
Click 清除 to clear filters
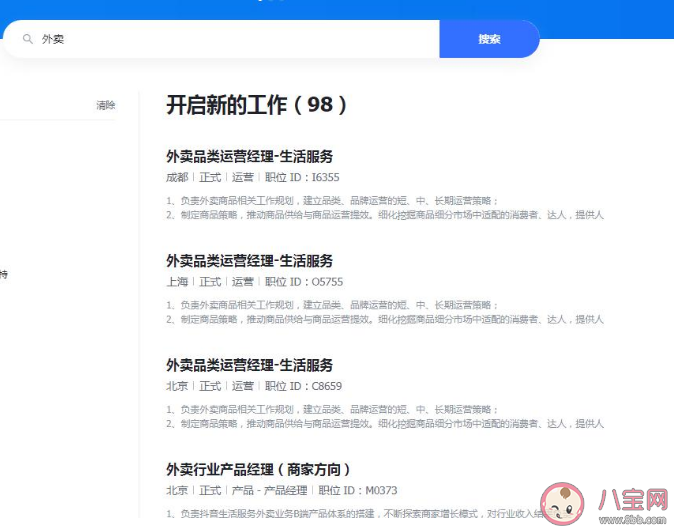tap(106, 105)
